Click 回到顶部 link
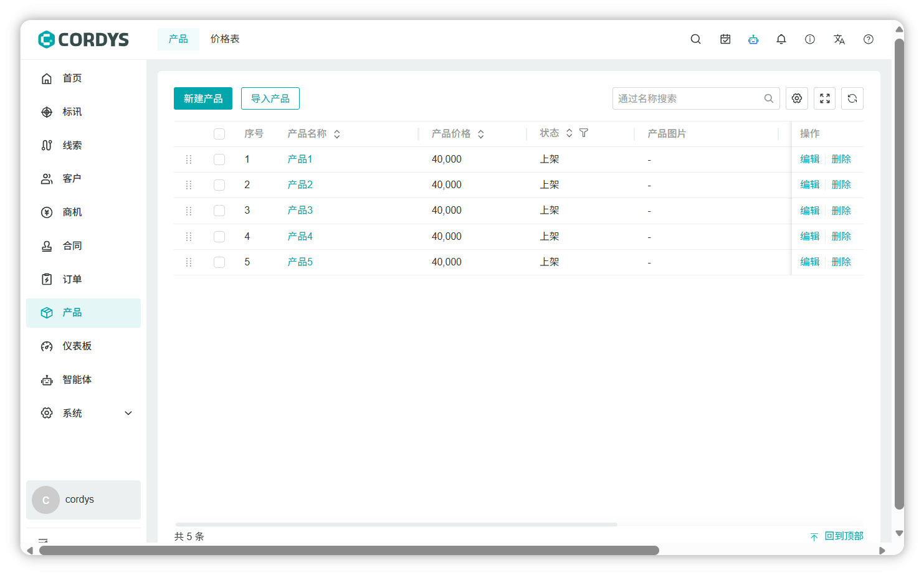The image size is (924, 575). click(x=837, y=536)
